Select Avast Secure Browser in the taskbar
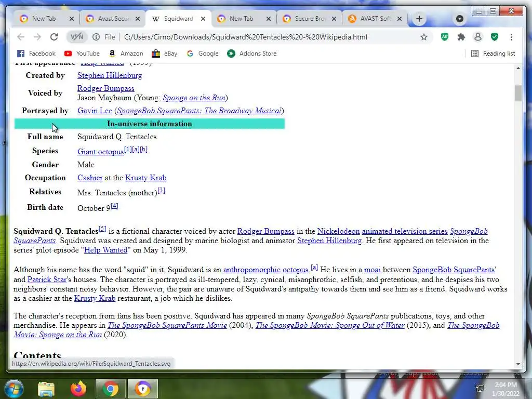The height and width of the screenshot is (399, 532). 142,389
